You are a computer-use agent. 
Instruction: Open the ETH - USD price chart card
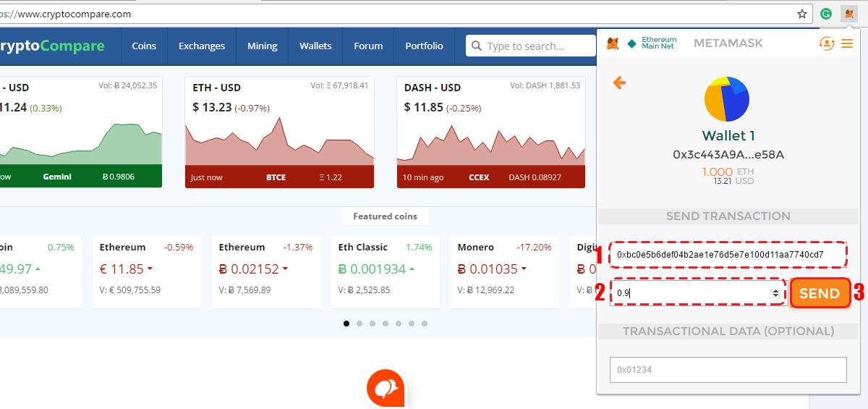(x=279, y=132)
